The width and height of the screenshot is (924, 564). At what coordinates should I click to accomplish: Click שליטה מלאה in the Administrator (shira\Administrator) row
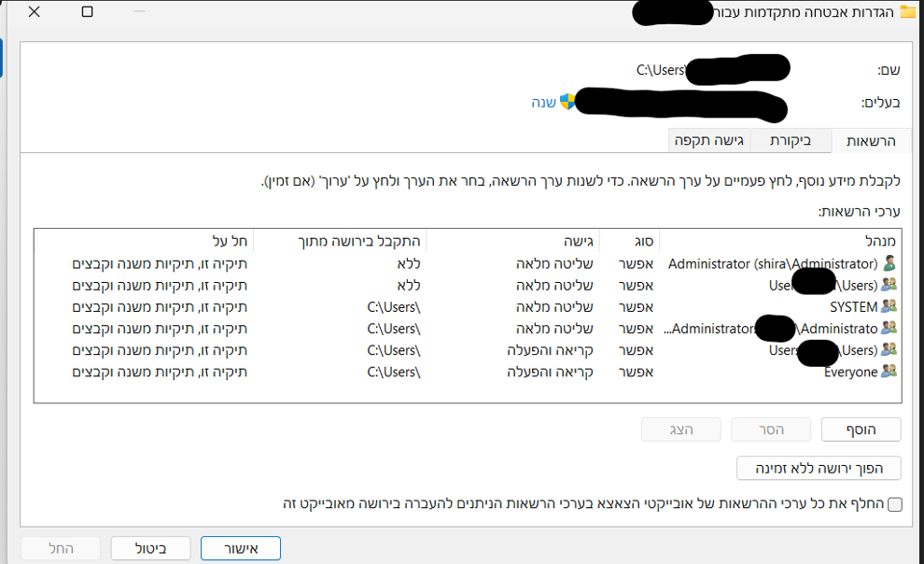coord(554,263)
